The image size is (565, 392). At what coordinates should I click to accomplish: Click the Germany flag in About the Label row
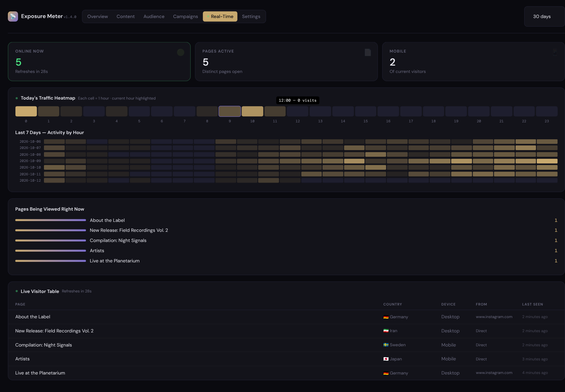pyautogui.click(x=386, y=317)
